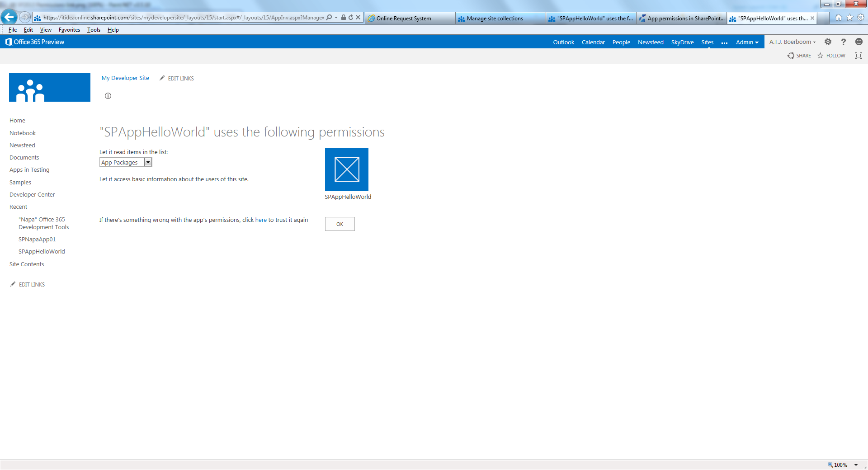Open the App Packages list dropdown
The height and width of the screenshot is (470, 868).
[126, 162]
